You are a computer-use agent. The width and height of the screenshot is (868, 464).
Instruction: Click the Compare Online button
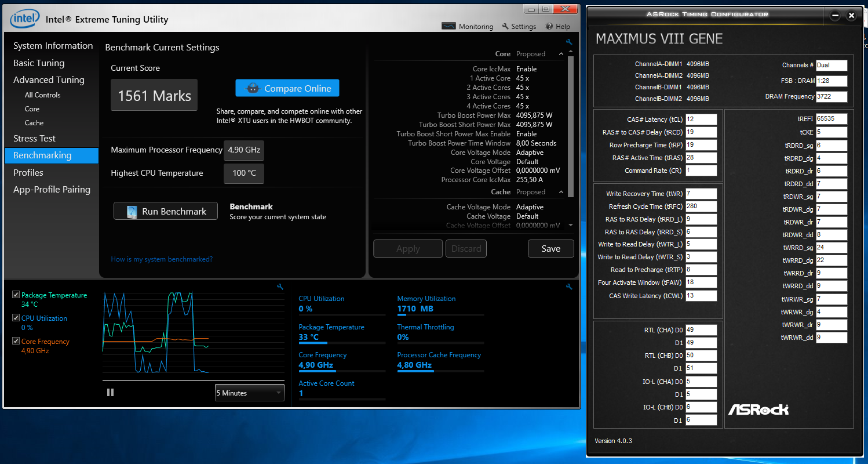(x=287, y=88)
